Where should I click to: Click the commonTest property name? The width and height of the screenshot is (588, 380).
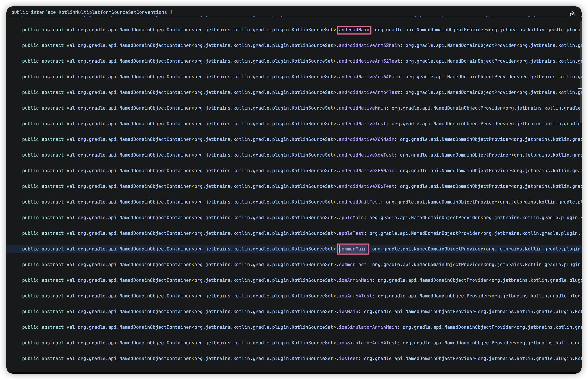click(x=352, y=265)
